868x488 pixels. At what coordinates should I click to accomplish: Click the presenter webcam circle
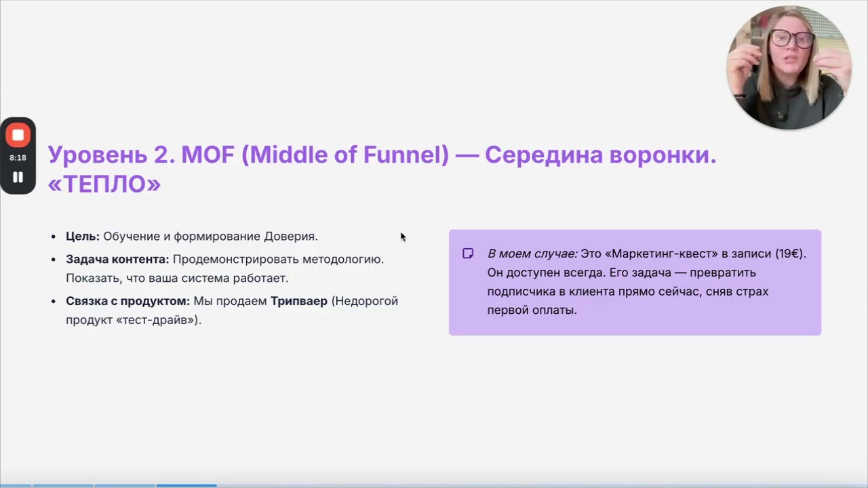(789, 67)
